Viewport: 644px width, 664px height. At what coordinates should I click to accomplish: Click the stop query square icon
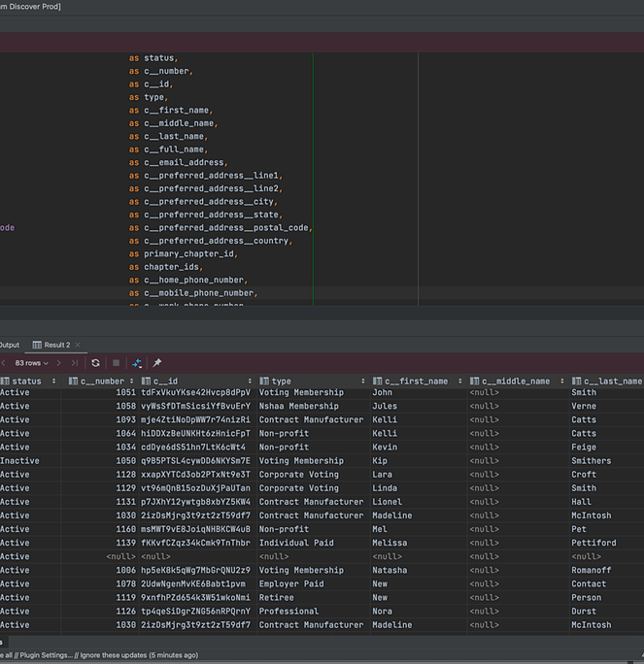point(117,363)
